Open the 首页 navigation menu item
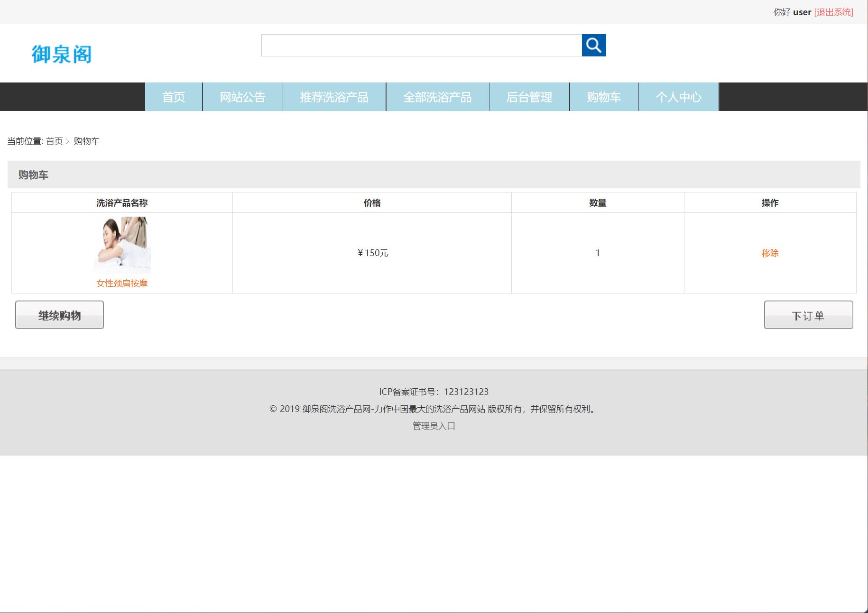 (173, 97)
